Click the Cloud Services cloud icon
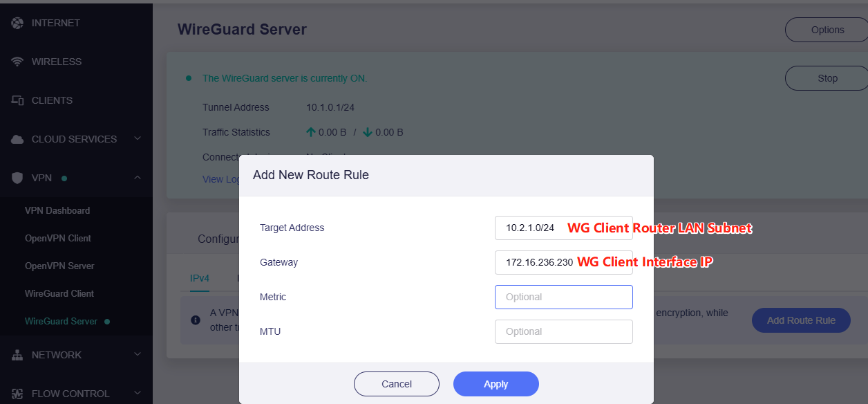Screen dimensions: 868x404 (x=17, y=139)
